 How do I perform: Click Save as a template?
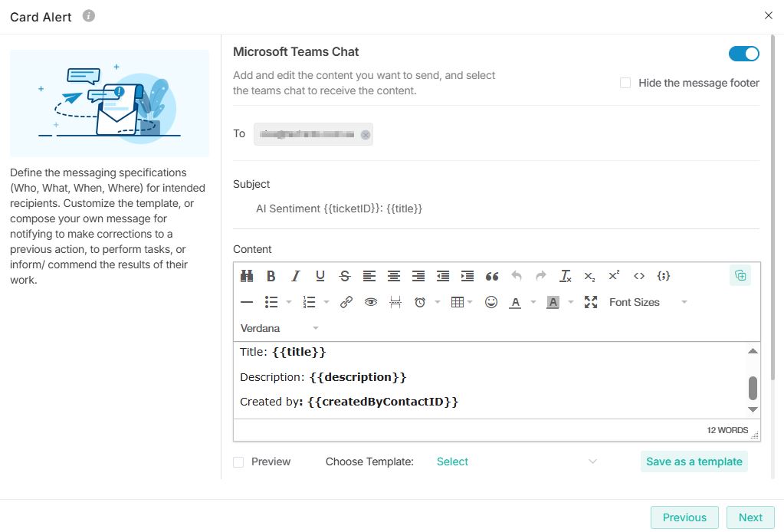(694, 461)
